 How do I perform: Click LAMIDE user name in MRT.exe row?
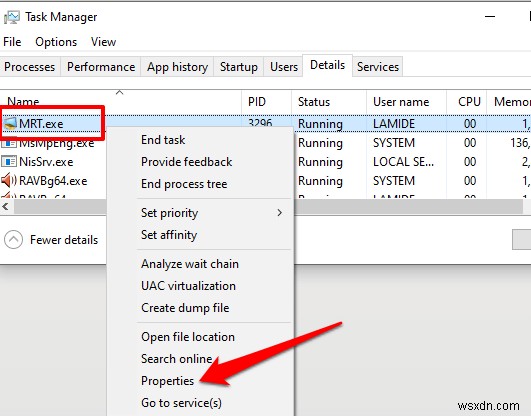click(x=394, y=124)
